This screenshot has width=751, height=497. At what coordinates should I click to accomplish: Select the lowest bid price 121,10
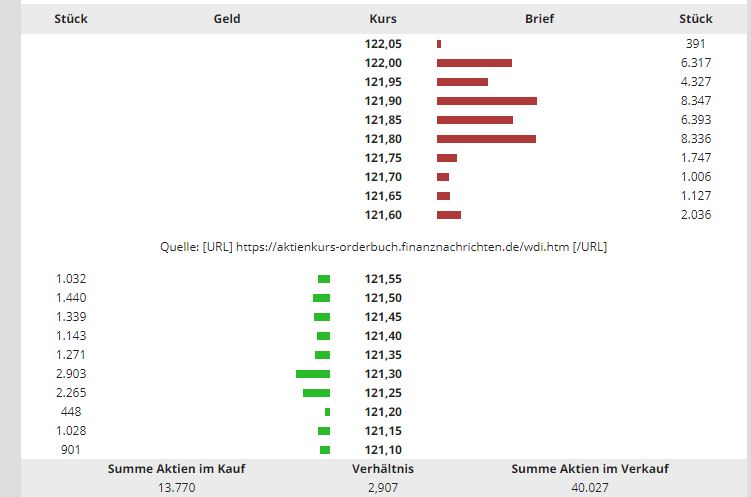point(383,450)
